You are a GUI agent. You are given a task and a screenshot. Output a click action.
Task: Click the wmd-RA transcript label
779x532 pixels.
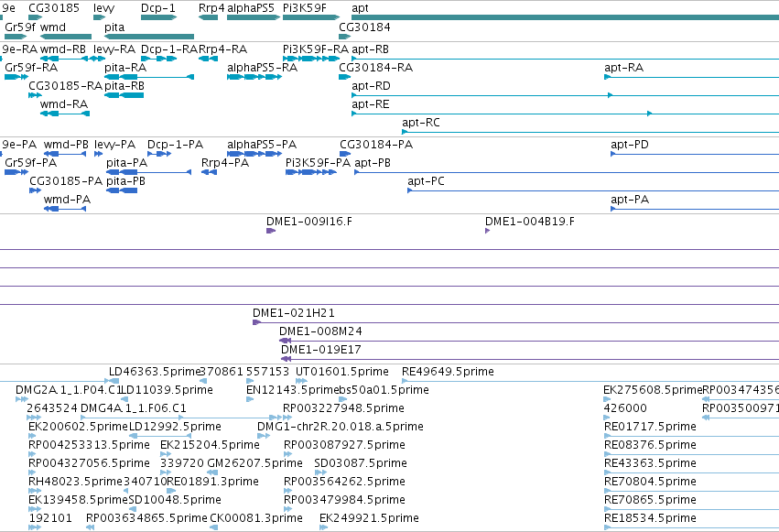pyautogui.click(x=63, y=104)
